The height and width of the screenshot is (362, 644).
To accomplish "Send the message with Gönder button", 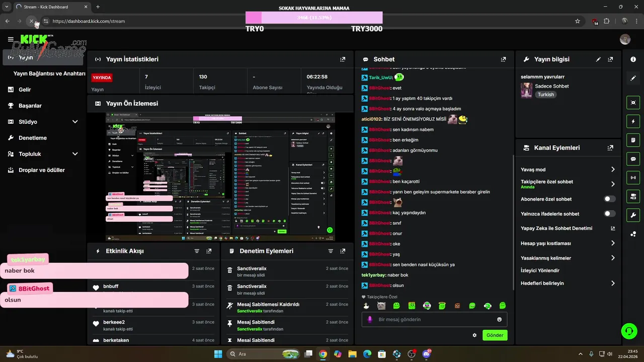I will [x=495, y=335].
